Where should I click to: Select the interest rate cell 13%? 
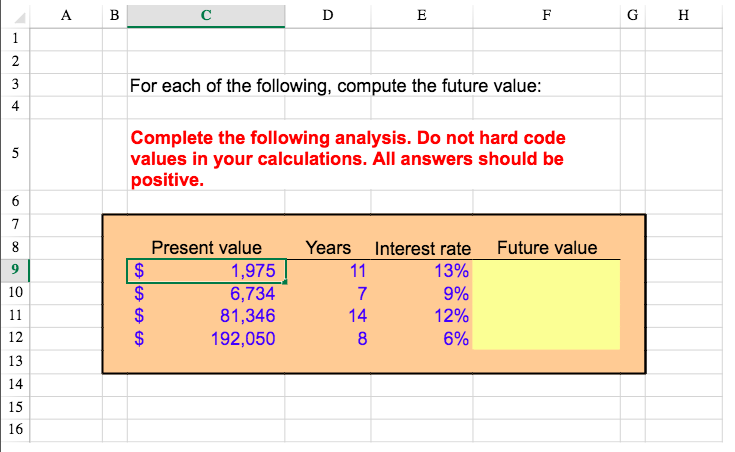point(422,271)
